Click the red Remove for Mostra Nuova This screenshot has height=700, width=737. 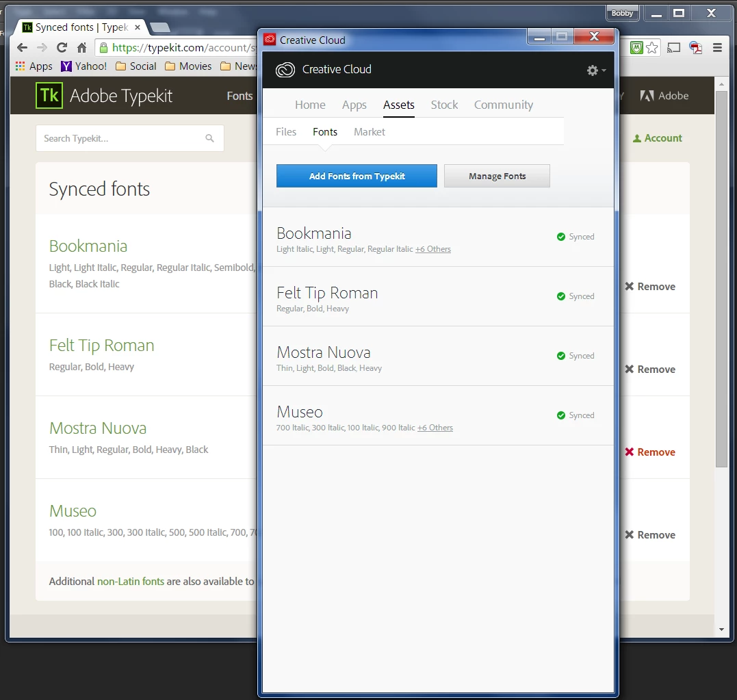pos(650,452)
